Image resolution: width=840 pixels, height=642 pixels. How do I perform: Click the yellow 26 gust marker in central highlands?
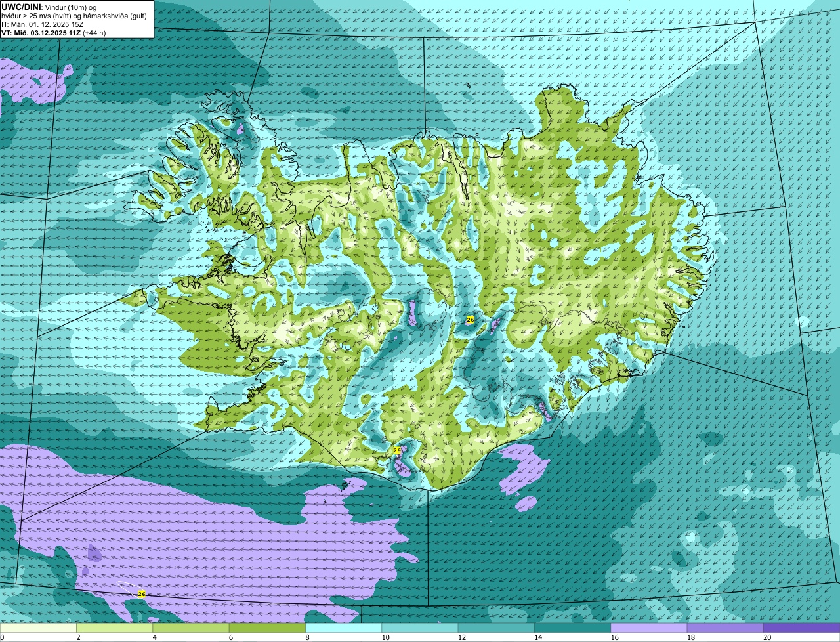[470, 320]
